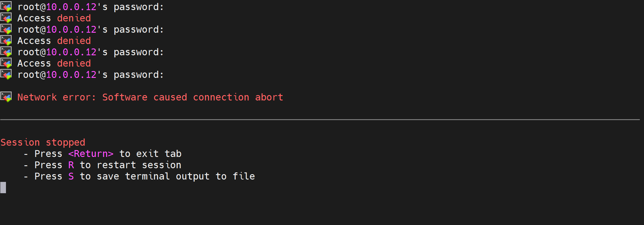Viewport: 644px width, 225px height.
Task: Click the icon beside the second Access denied line
Action: coord(6,40)
